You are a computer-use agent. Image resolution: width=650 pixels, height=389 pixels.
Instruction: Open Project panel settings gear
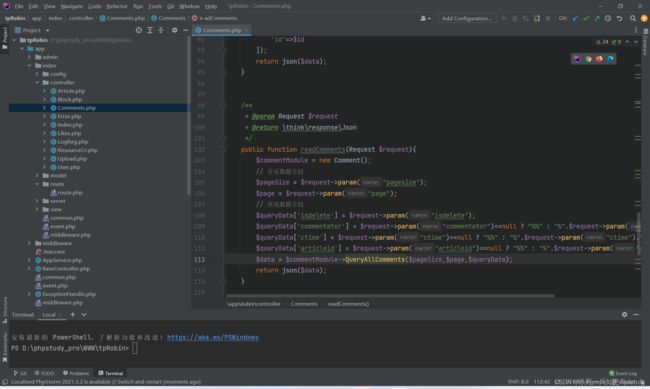click(174, 30)
